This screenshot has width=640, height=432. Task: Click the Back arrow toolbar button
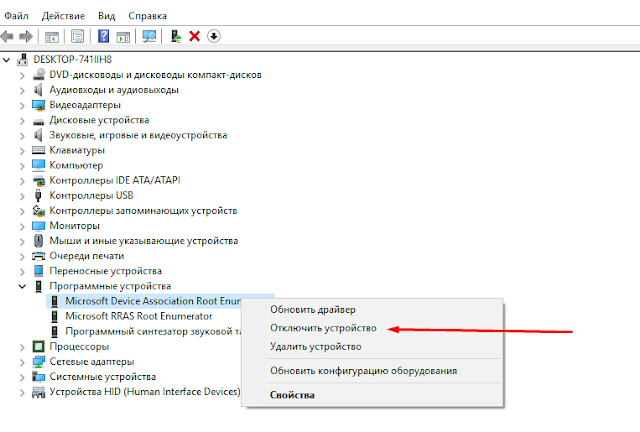point(7,37)
